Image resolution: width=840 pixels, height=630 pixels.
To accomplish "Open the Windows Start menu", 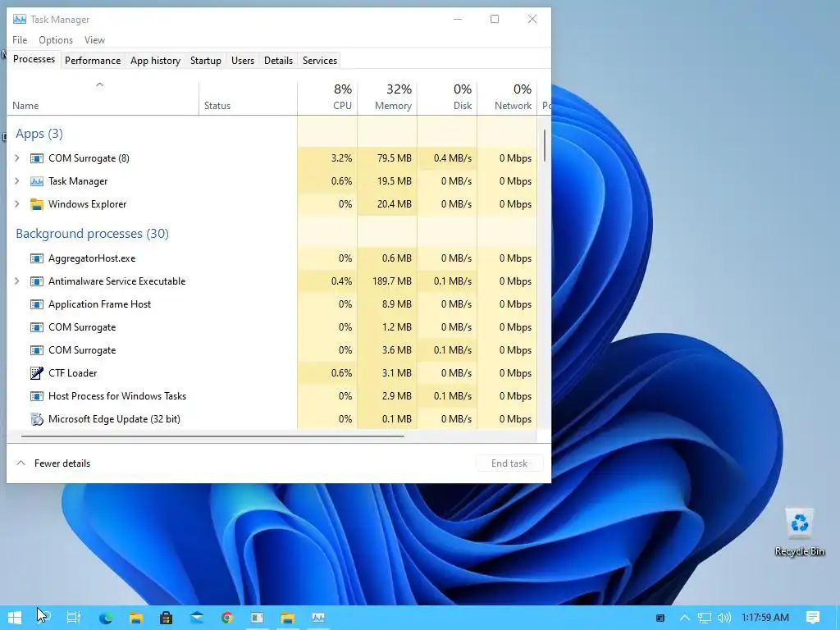I will (15, 618).
